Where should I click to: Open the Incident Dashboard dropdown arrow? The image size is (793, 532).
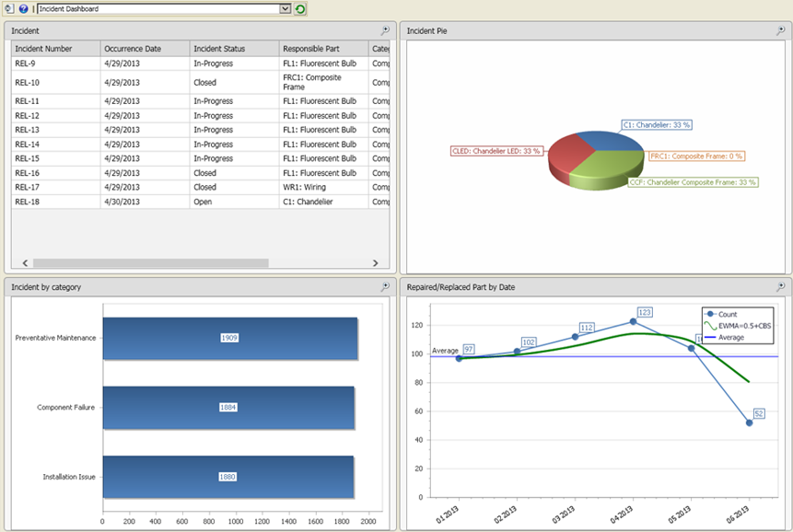point(286,8)
